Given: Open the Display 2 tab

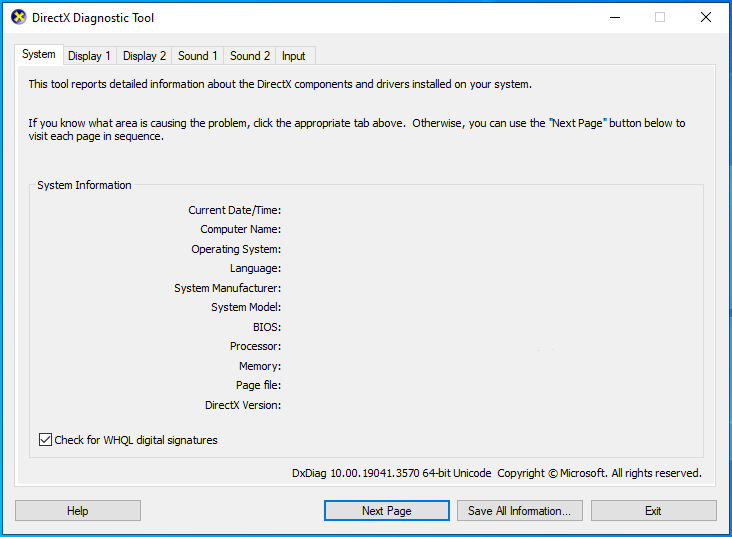Looking at the screenshot, I should click(144, 56).
